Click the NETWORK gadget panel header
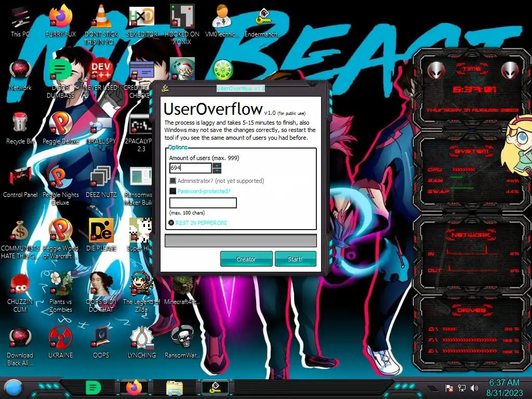Image resolution: width=532 pixels, height=399 pixels. (472, 234)
